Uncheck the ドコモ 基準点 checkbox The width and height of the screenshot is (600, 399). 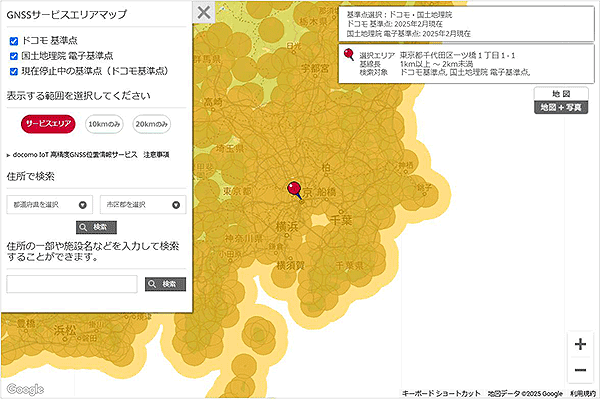point(14,41)
